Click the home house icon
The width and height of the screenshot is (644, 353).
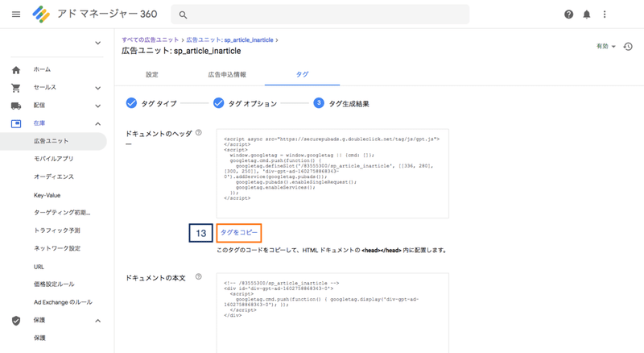tap(16, 70)
